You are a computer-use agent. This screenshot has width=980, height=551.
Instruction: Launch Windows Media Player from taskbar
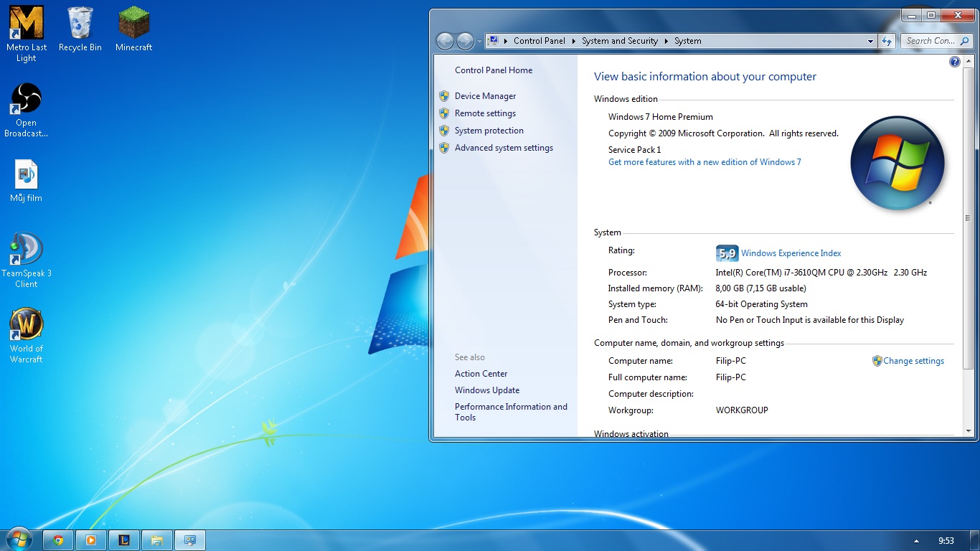(91, 540)
